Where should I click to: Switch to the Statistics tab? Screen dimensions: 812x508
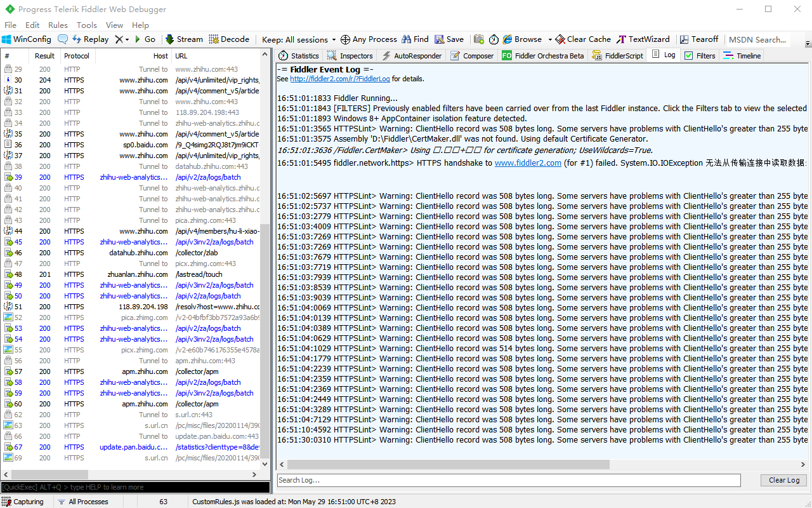pos(298,56)
